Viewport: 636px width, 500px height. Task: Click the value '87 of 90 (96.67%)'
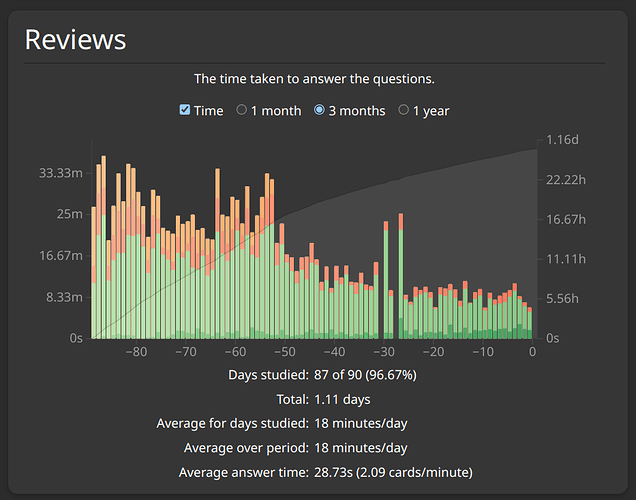click(x=365, y=375)
